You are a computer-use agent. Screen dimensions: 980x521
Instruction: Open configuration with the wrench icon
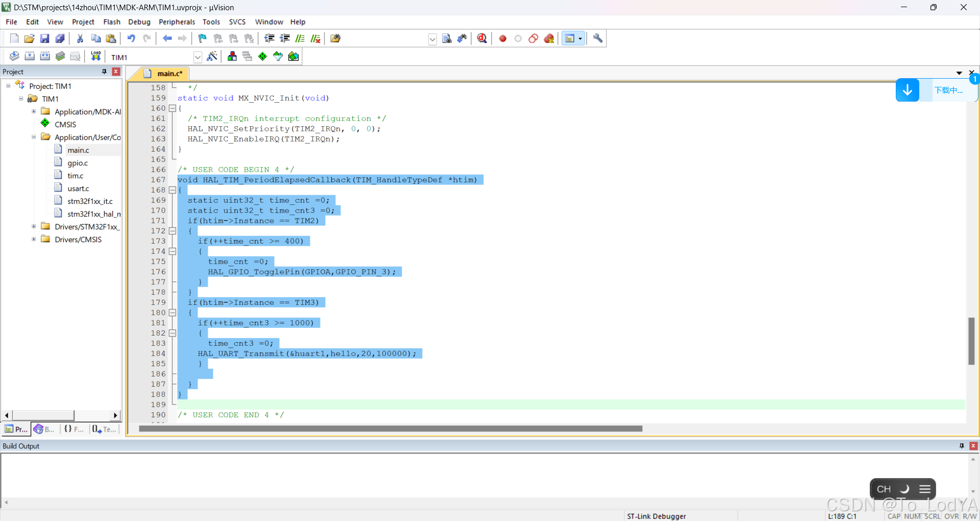click(x=598, y=38)
